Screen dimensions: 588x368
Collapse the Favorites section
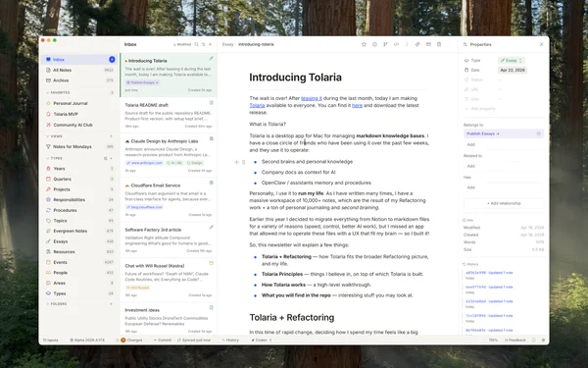[58, 92]
